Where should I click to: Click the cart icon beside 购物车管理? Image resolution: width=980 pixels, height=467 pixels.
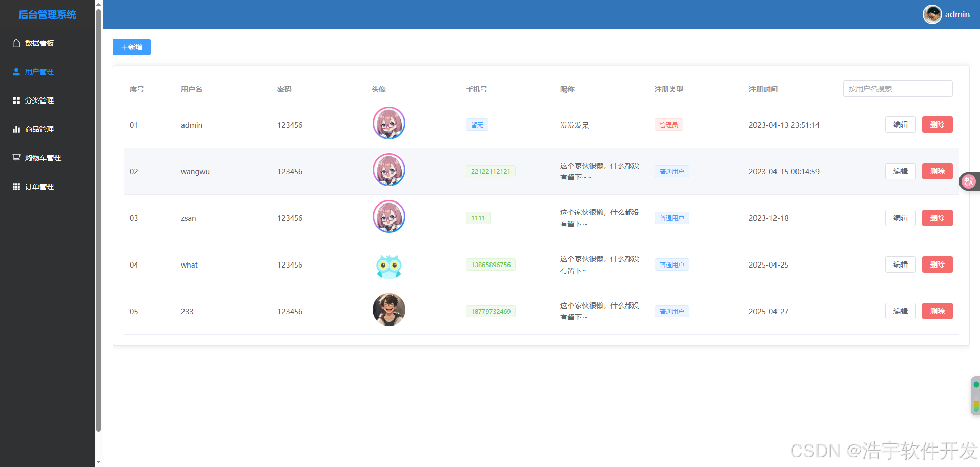pyautogui.click(x=16, y=158)
